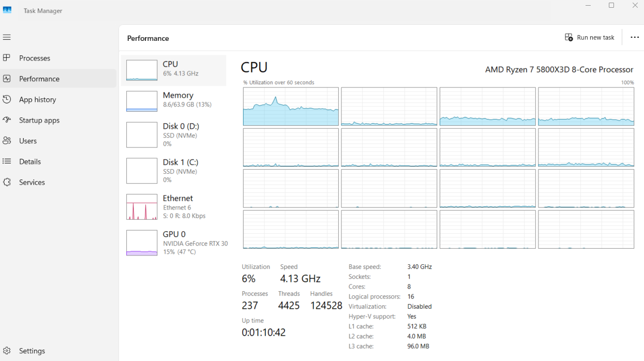The image size is (644, 361).
Task: Click the NVIDIA GeForce RTX 30 text
Action: click(196, 244)
